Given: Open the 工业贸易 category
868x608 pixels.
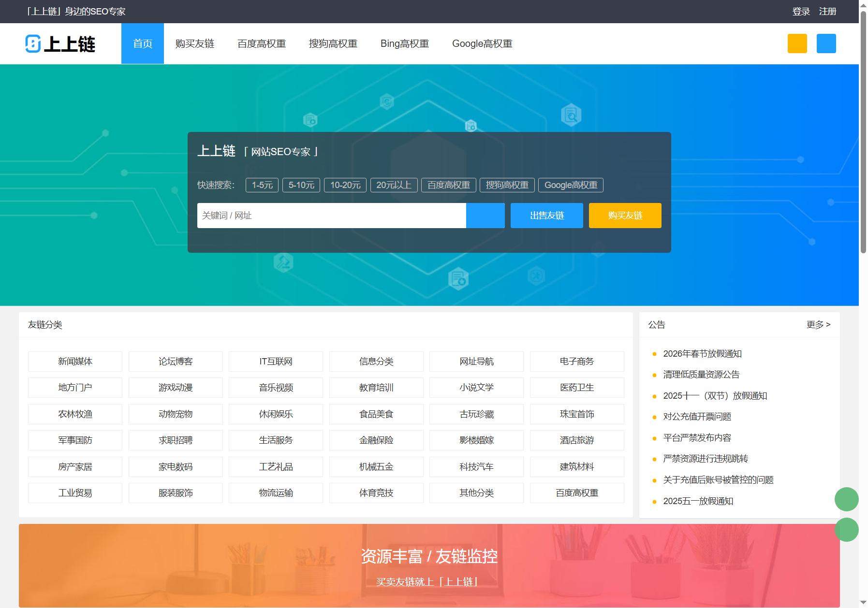Looking at the screenshot, I should [x=75, y=493].
